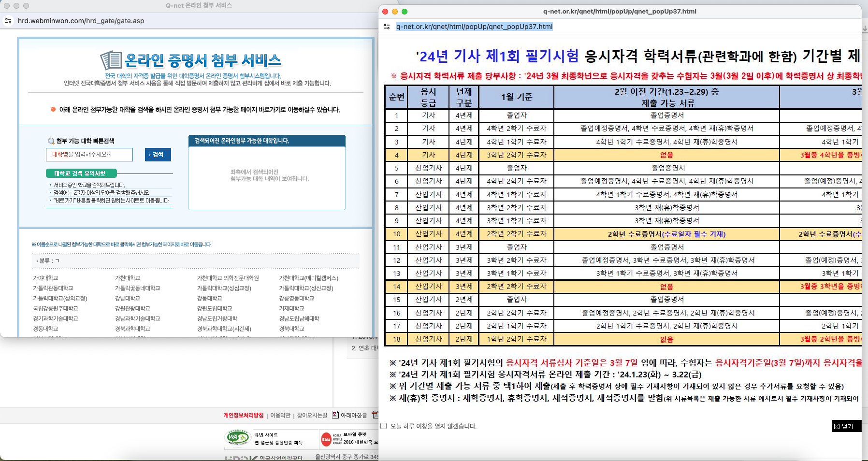This screenshot has width=868, height=461.
Task: Open 강원도립대학교 link
Action: click(x=215, y=308)
